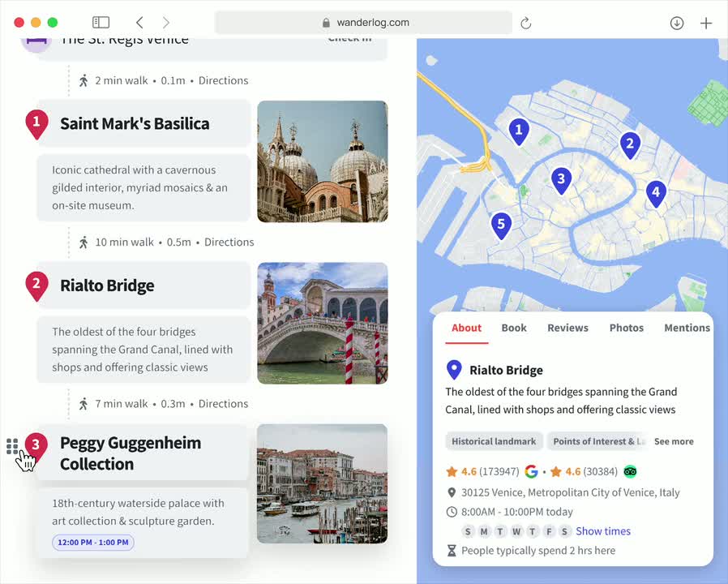
Task: Open Rialto Bridge photo thumbnail
Action: pos(322,323)
